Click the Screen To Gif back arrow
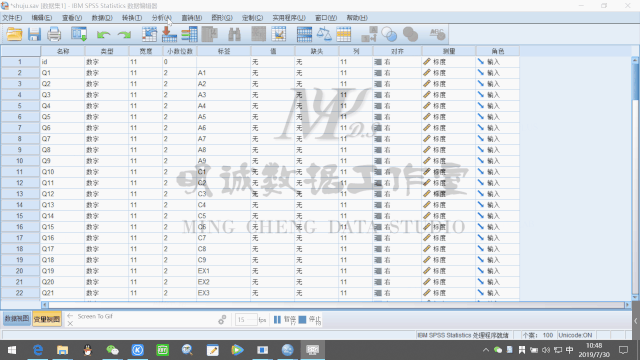 point(70,316)
